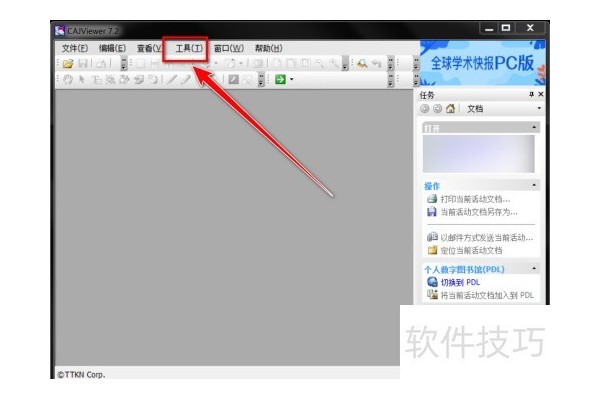The width and height of the screenshot is (600, 400).
Task: Click the Search binoculars icon
Action: 362,64
